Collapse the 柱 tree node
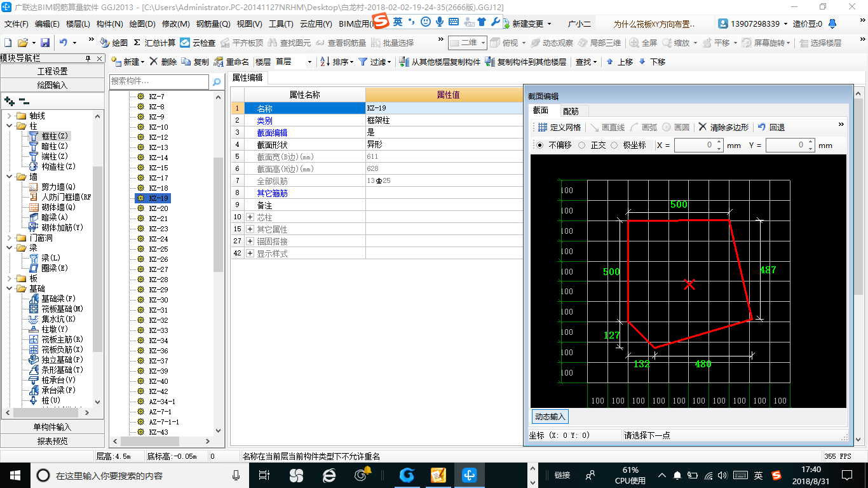The image size is (868, 488). (x=10, y=126)
